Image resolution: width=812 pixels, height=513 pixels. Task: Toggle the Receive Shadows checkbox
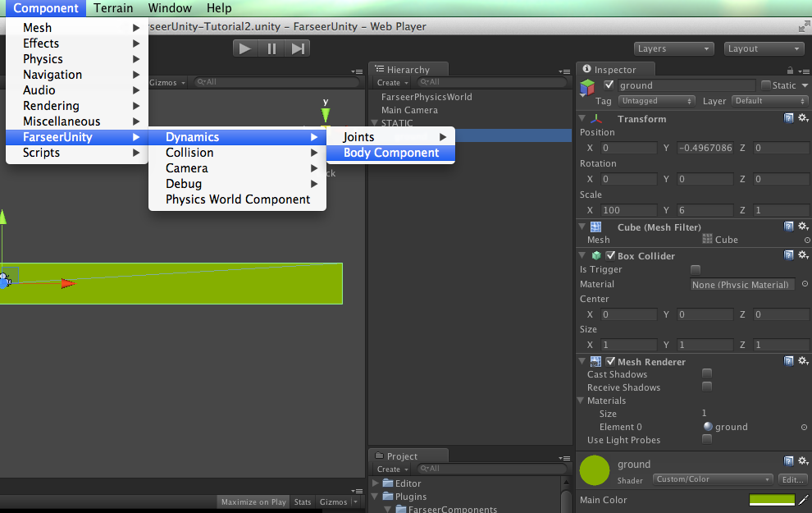coord(707,387)
